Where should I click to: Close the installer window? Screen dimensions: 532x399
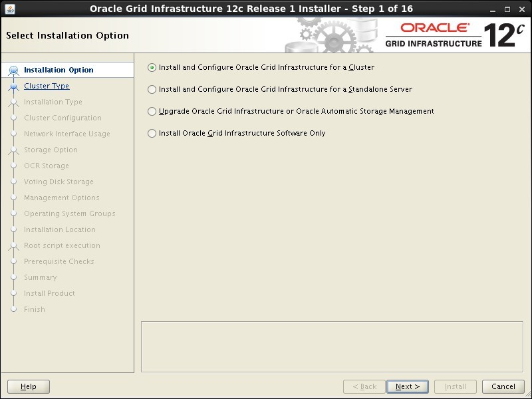[x=522, y=9]
